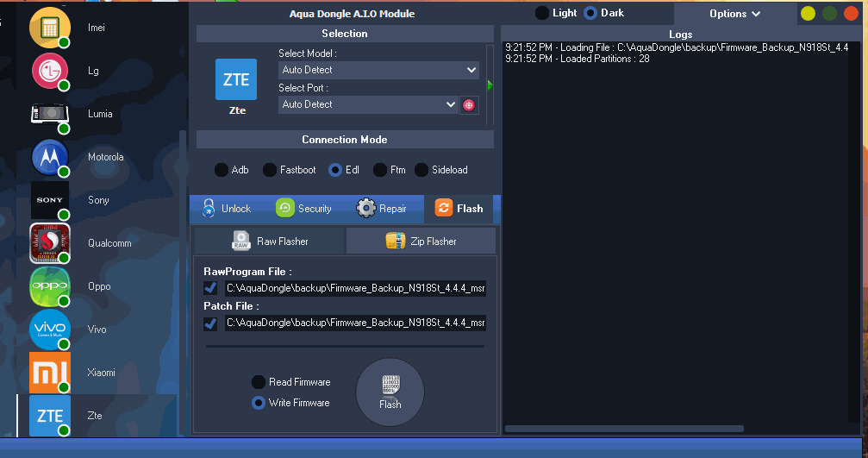
Task: Click the Motorola label in sidebar
Action: coord(106,157)
